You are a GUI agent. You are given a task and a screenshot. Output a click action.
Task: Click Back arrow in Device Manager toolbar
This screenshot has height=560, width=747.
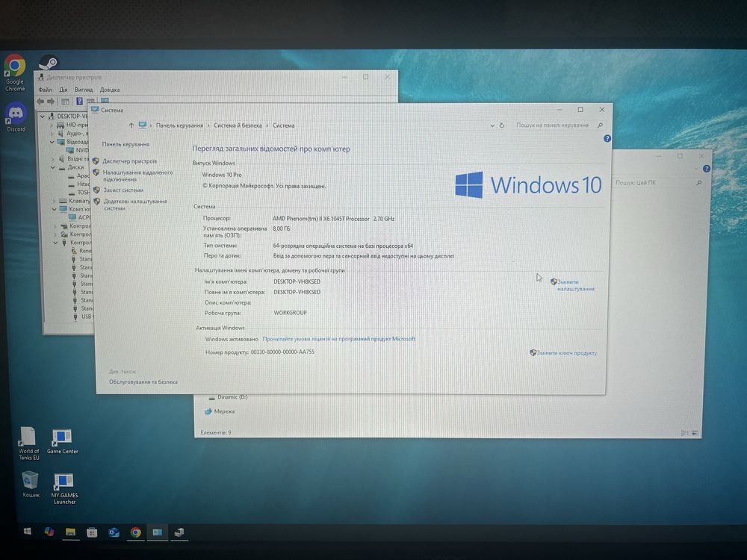coord(40,102)
